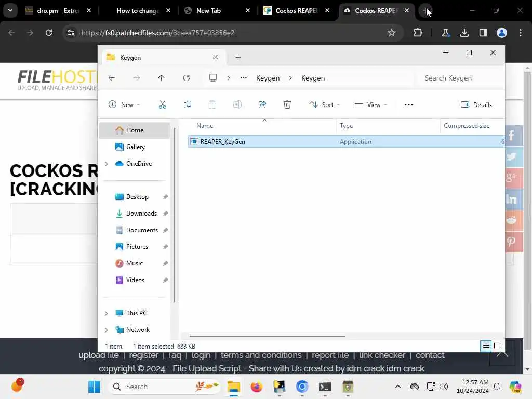
Task: Switch to the dro.pm browser tab
Action: pos(58,10)
